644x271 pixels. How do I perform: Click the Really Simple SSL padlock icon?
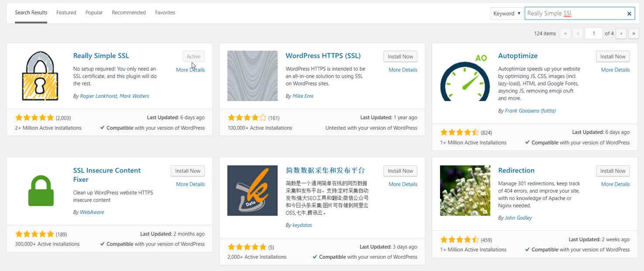[x=40, y=76]
